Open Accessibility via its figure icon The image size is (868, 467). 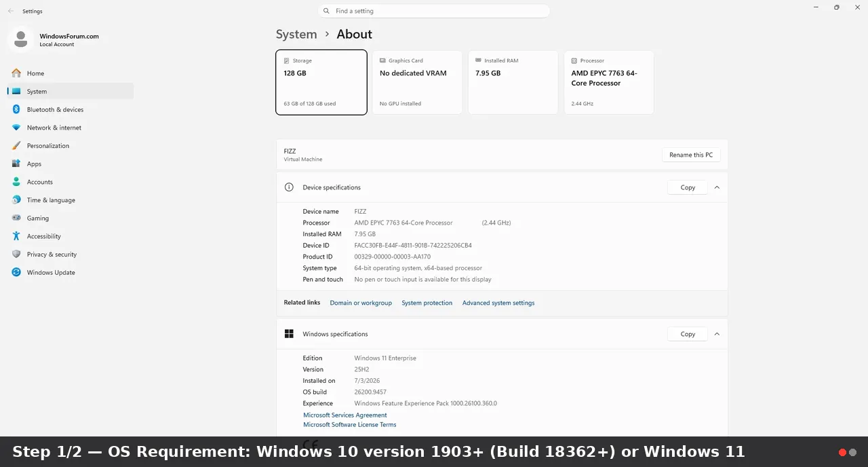(16, 236)
